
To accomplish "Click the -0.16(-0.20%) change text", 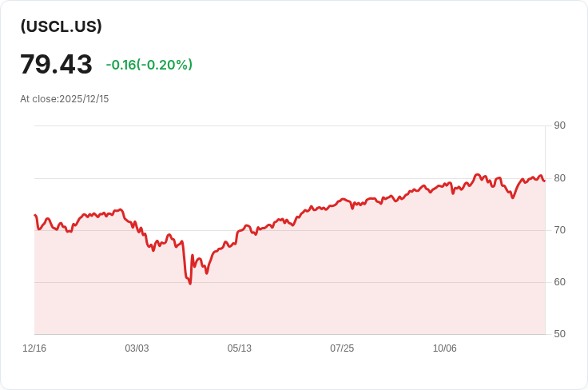I will click(149, 65).
